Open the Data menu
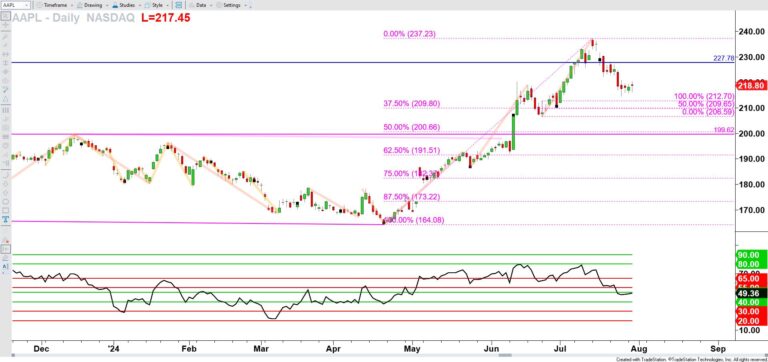 pos(202,5)
